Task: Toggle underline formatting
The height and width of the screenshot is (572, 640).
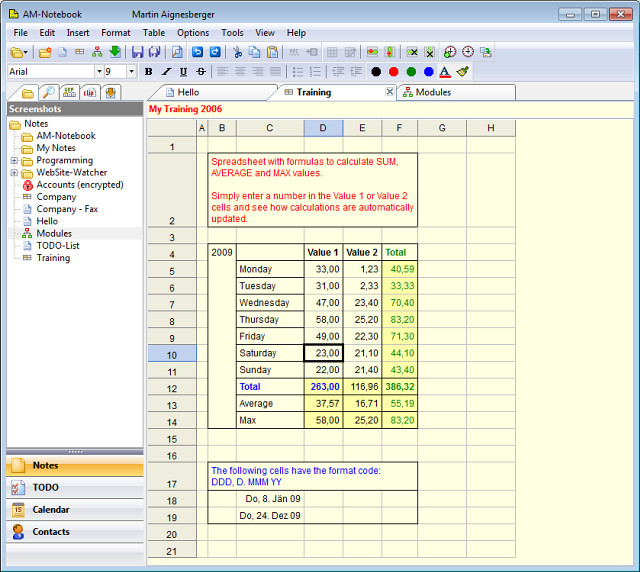Action: click(x=183, y=71)
